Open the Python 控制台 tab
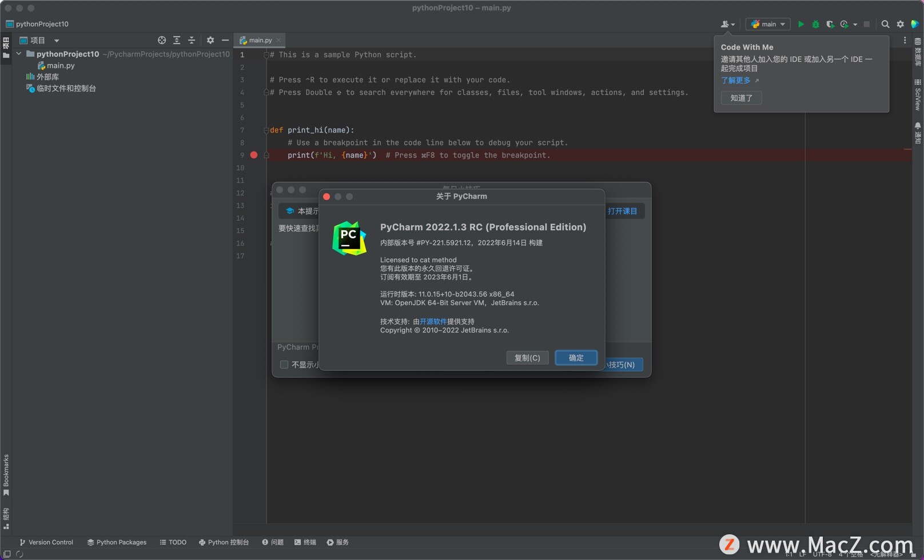 point(224,542)
